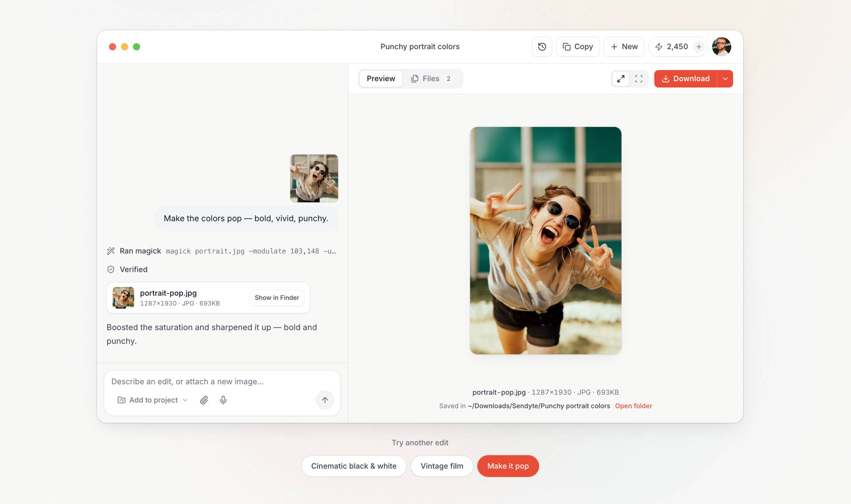Viewport: 851px width, 504px height.
Task: Open the Add to project dropdown
Action: [152, 400]
